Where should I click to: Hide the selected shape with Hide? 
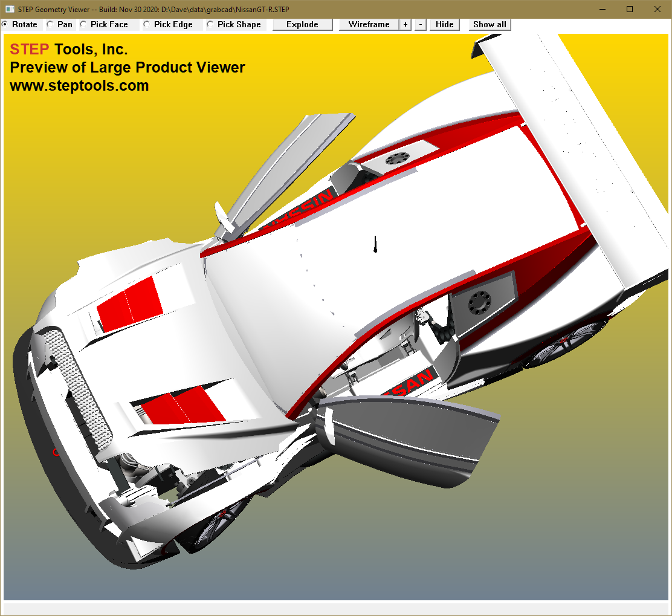click(x=444, y=25)
